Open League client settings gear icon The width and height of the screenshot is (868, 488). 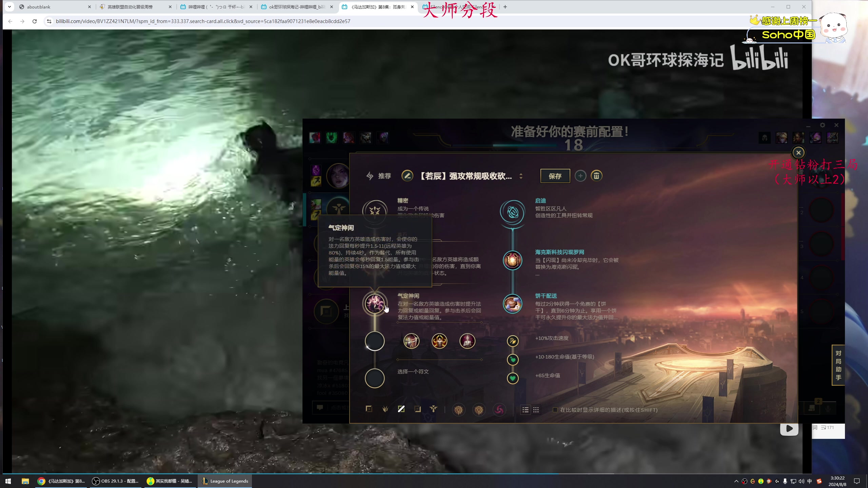[823, 125]
